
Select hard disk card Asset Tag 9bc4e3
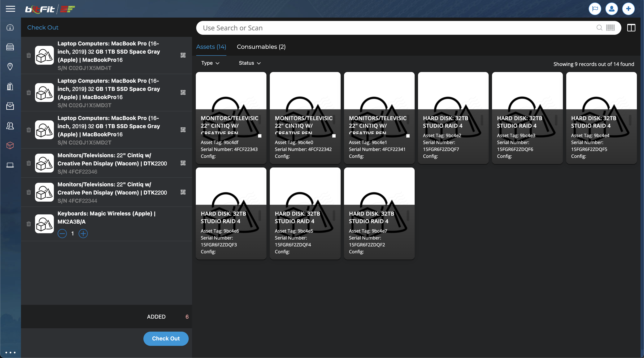(x=527, y=118)
